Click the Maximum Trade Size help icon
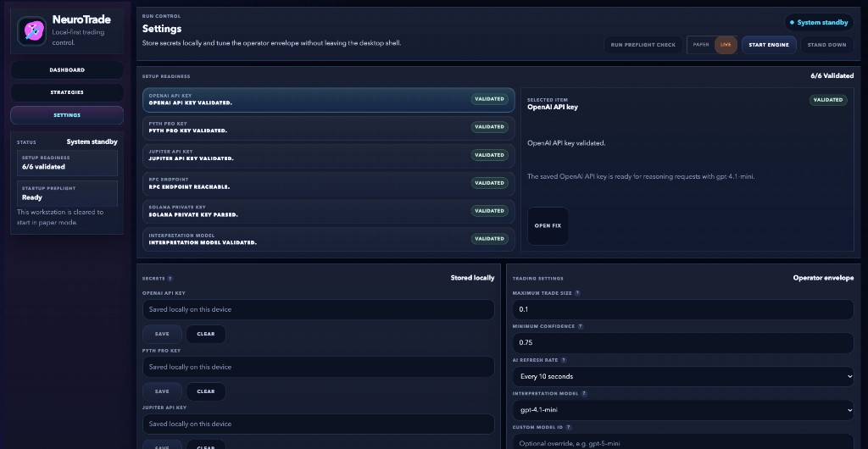 [x=577, y=293]
